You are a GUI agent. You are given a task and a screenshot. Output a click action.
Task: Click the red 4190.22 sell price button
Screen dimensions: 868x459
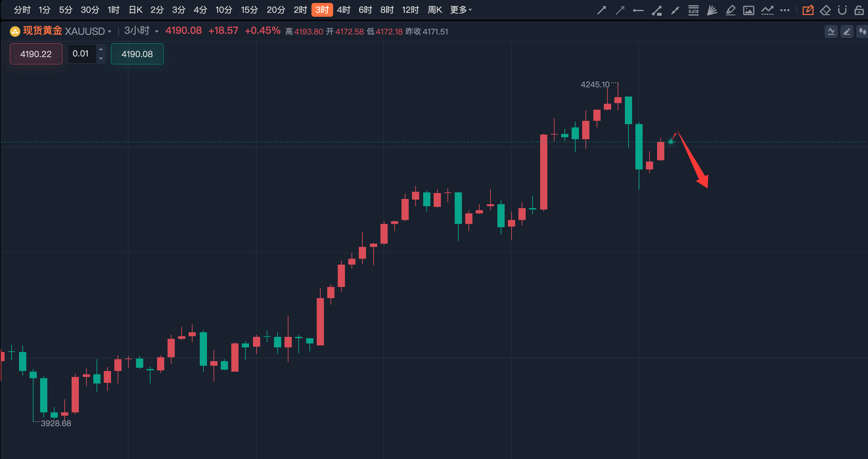click(x=36, y=54)
